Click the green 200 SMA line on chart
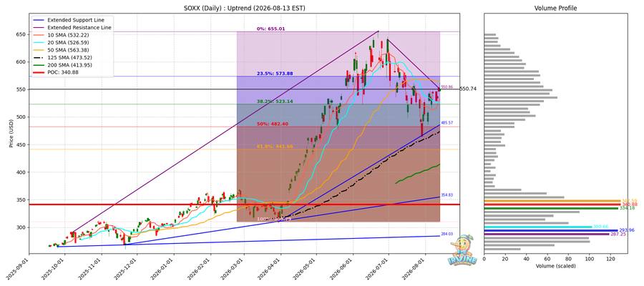 pyautogui.click(x=417, y=174)
